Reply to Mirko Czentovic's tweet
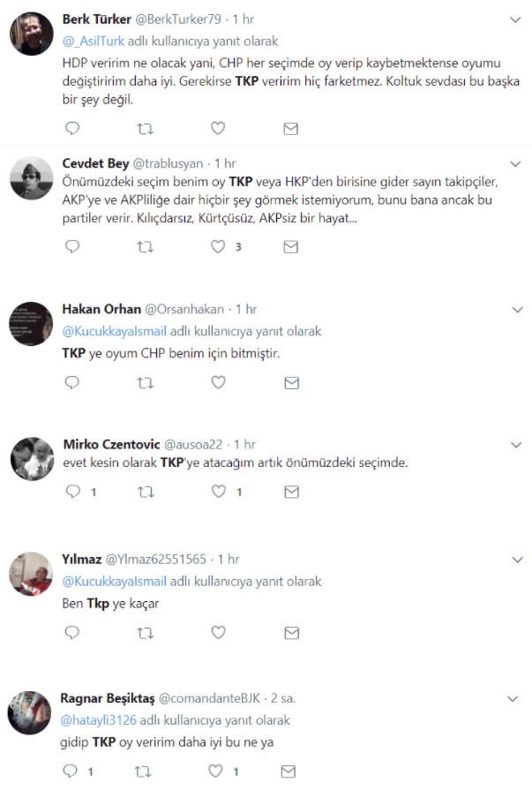The image size is (532, 790). pyautogui.click(x=72, y=492)
